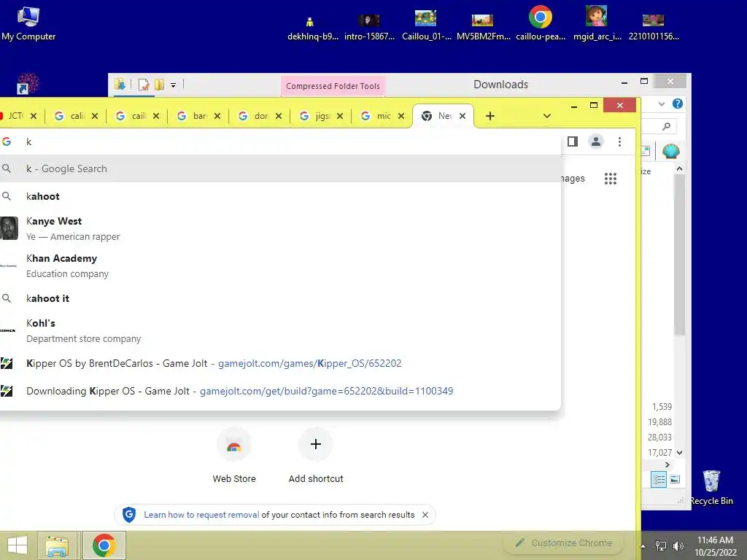Image resolution: width=747 pixels, height=560 pixels.
Task: Open Downloading Kipper OS suggestion
Action: coord(280,391)
